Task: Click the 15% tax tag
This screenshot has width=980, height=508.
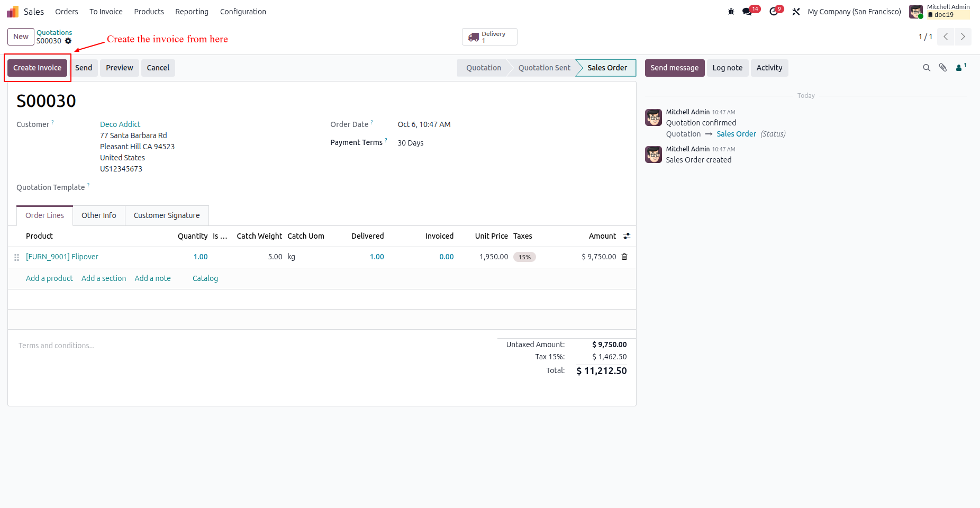Action: pos(524,257)
